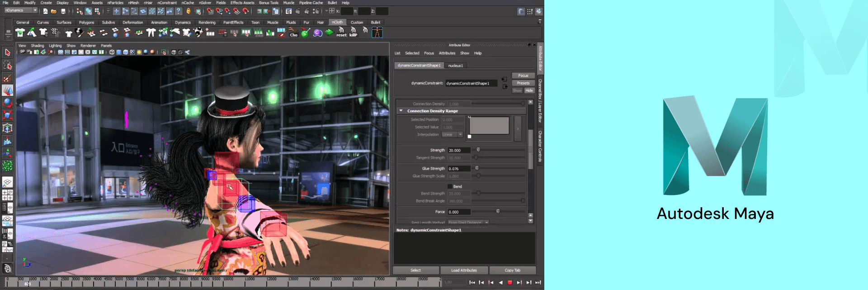
Task: Click the New Scene icon
Action: (45, 11)
